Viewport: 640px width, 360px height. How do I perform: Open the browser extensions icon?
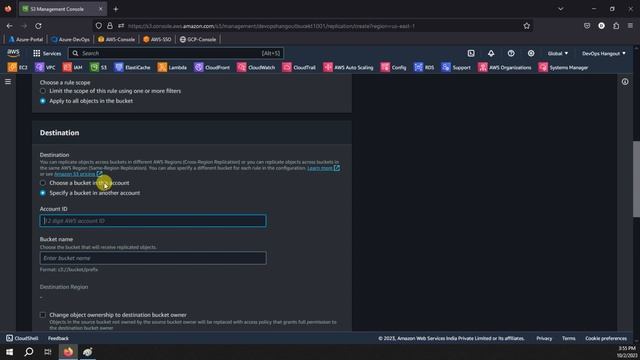(616, 26)
